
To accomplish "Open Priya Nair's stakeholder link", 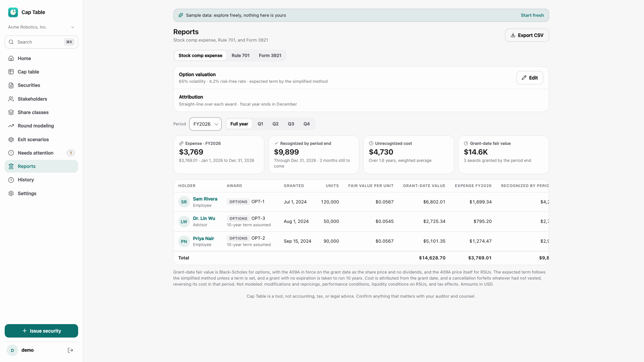I will point(203,238).
